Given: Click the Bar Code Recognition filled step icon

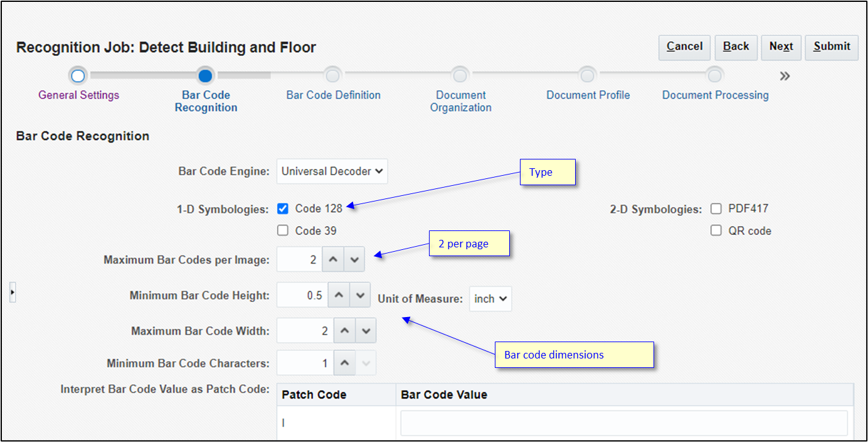Looking at the screenshot, I should (206, 75).
